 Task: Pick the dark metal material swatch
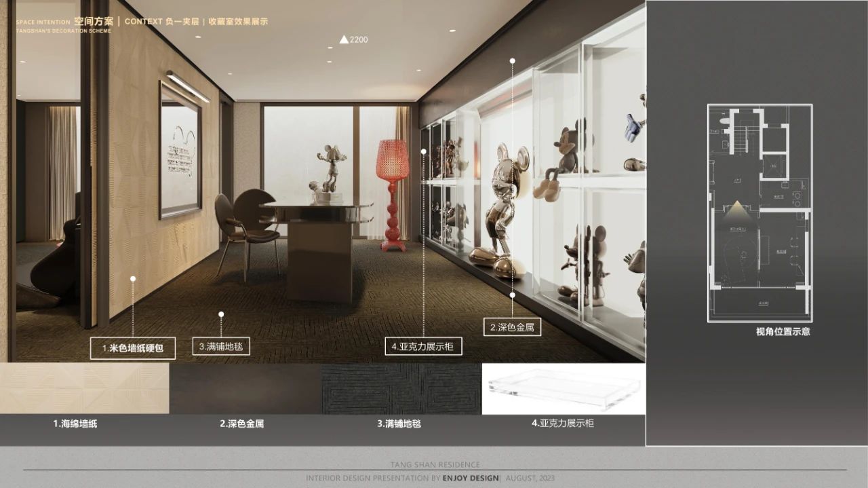[245, 389]
